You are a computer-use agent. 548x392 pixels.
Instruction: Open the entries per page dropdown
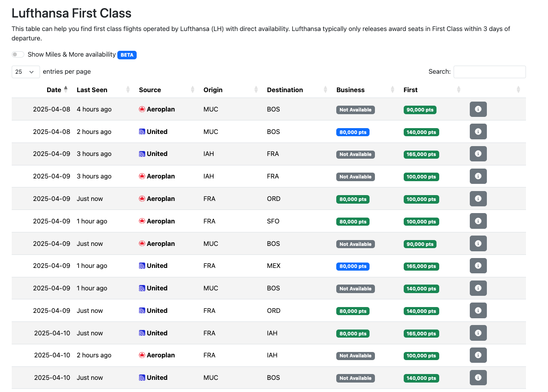pyautogui.click(x=25, y=71)
